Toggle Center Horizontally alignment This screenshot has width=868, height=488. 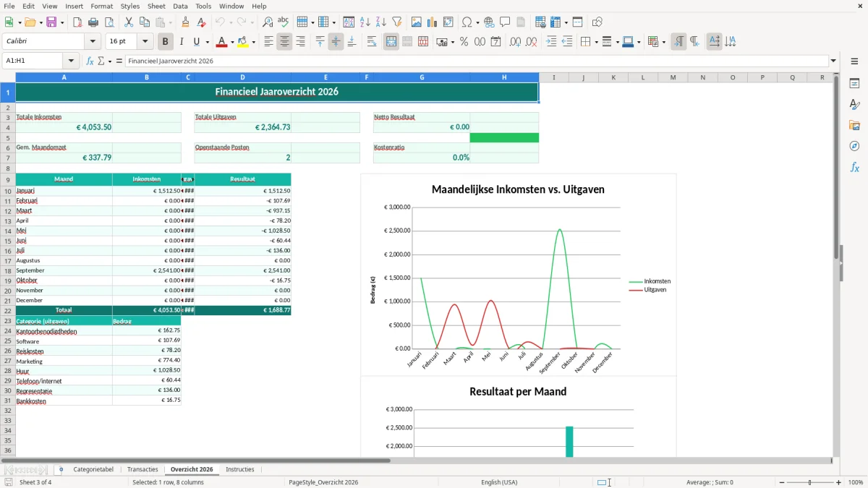point(285,42)
